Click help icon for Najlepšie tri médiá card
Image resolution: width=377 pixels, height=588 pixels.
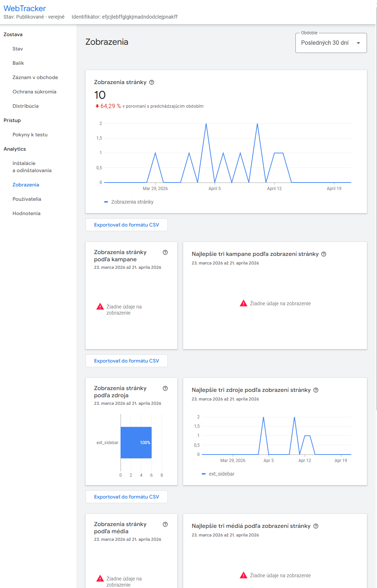pyautogui.click(x=316, y=526)
